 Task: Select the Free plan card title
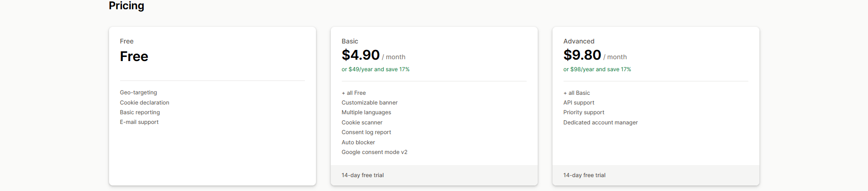[134, 56]
